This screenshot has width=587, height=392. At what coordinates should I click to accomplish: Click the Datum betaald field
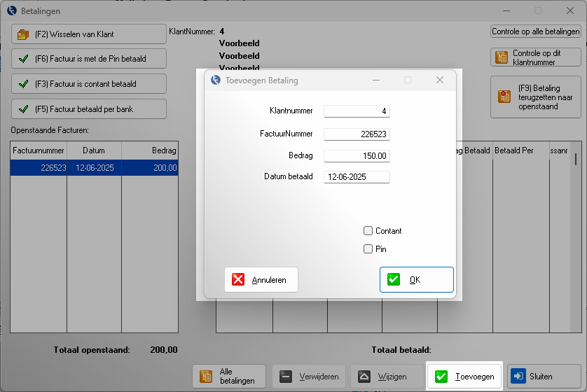click(357, 177)
